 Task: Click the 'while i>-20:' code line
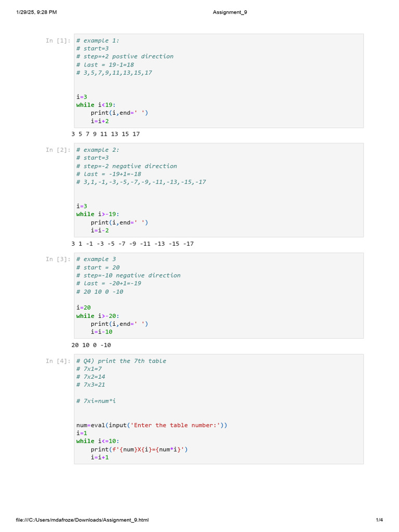coord(98,316)
